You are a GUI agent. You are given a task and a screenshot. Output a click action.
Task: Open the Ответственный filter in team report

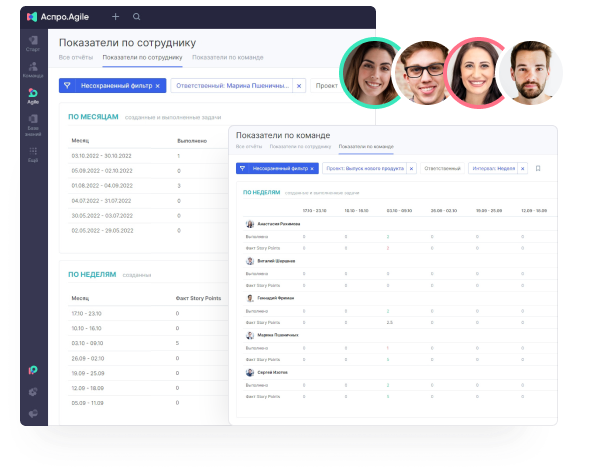(442, 168)
